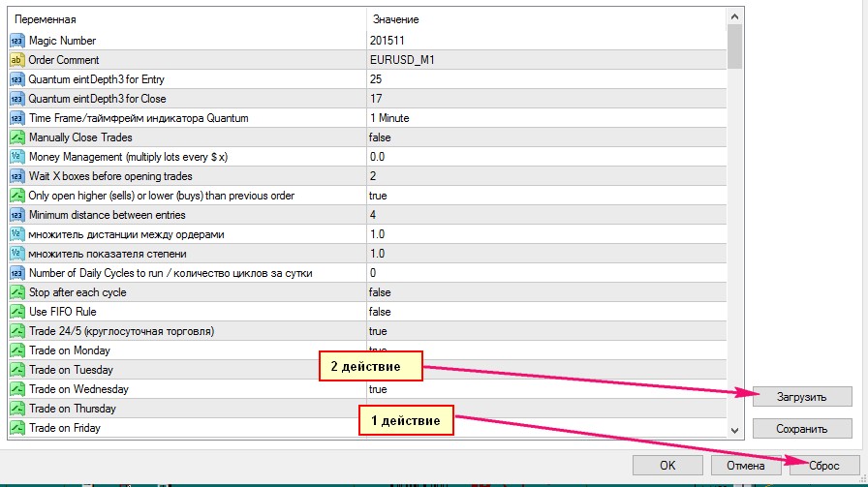Viewport: 868px width, 487px height.
Task: Toggle the false value of Manually Close Trades
Action: 380,137
